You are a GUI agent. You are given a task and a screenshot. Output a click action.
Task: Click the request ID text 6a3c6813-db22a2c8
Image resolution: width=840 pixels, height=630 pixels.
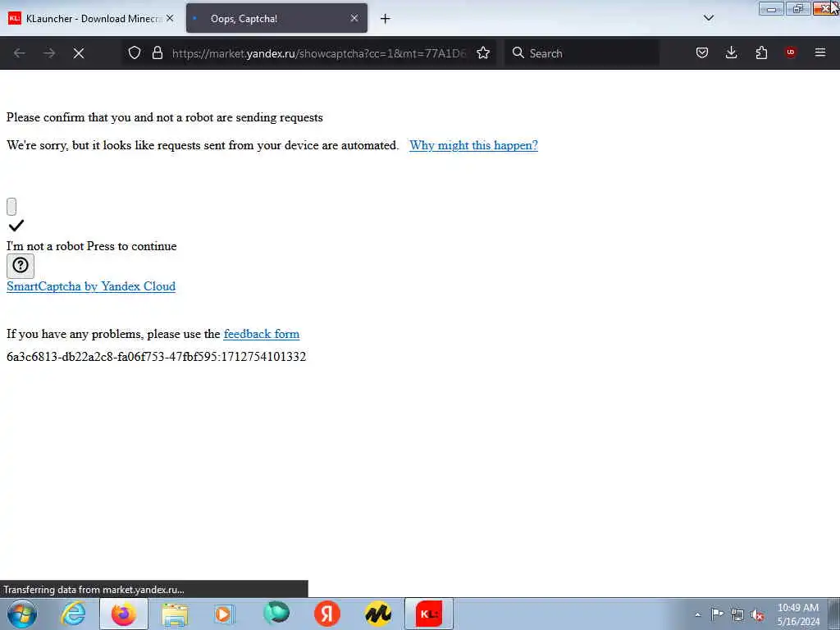156,357
